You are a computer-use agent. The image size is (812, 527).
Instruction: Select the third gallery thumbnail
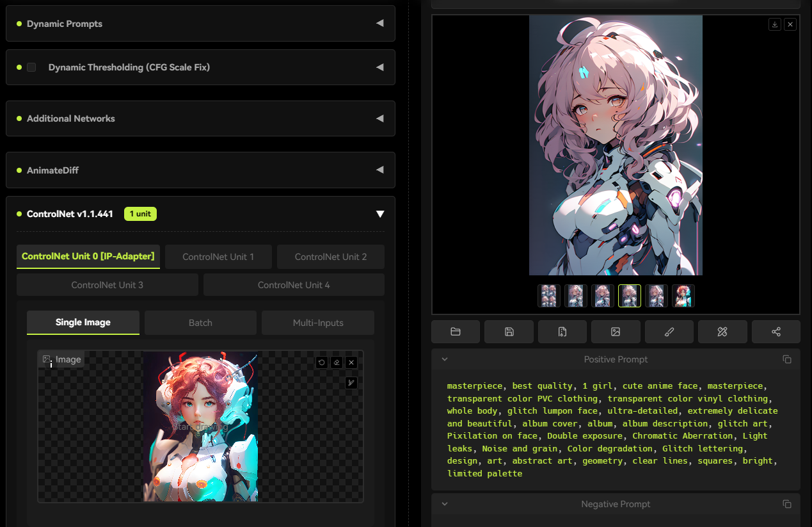pyautogui.click(x=603, y=296)
